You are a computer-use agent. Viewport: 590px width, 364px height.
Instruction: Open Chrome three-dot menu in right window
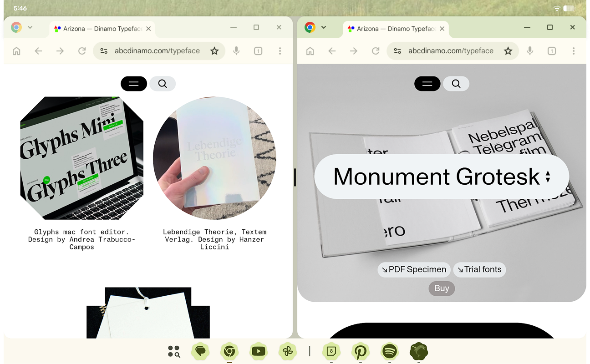coord(574,51)
